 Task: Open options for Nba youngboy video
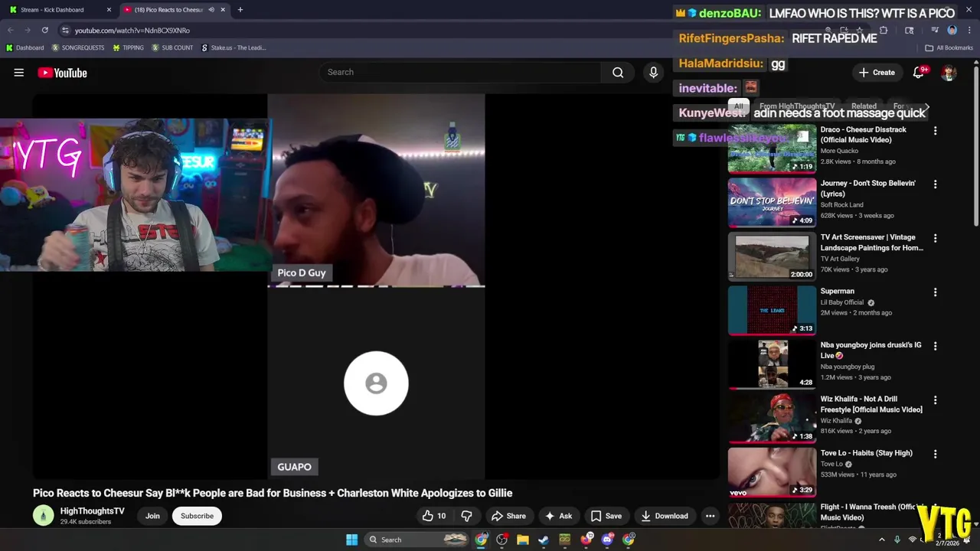point(935,346)
